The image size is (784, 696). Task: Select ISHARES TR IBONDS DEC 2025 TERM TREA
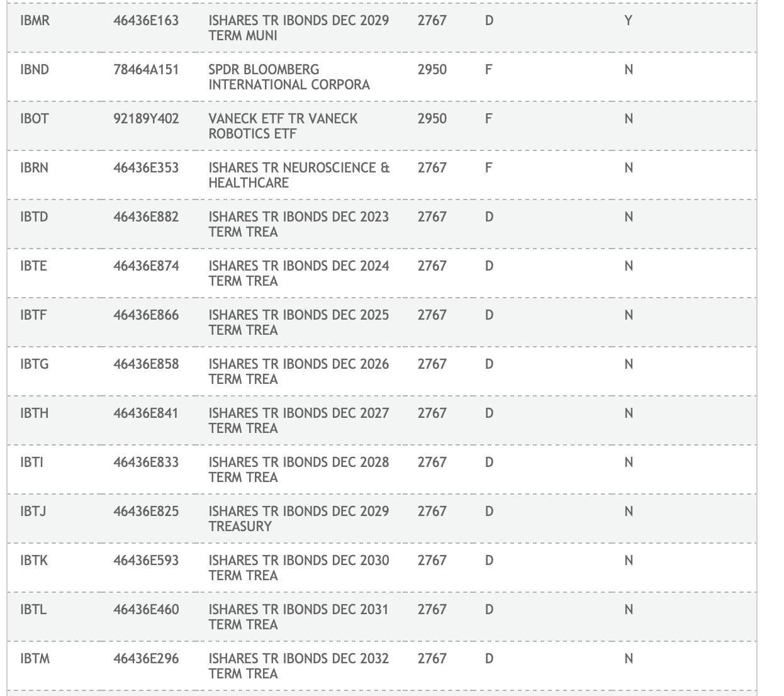pos(299,322)
